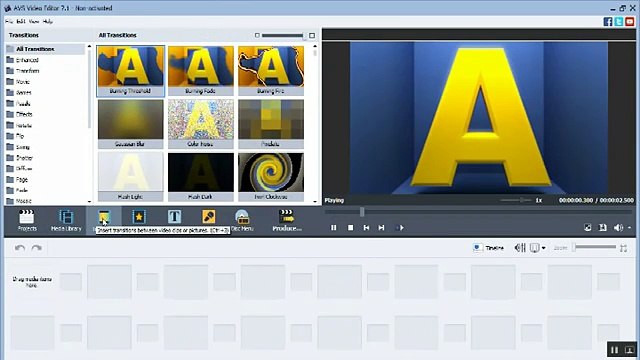Viewport: 640px width, 360px height.
Task: Click the 'Drag media items here' slot
Action: pos(32,282)
